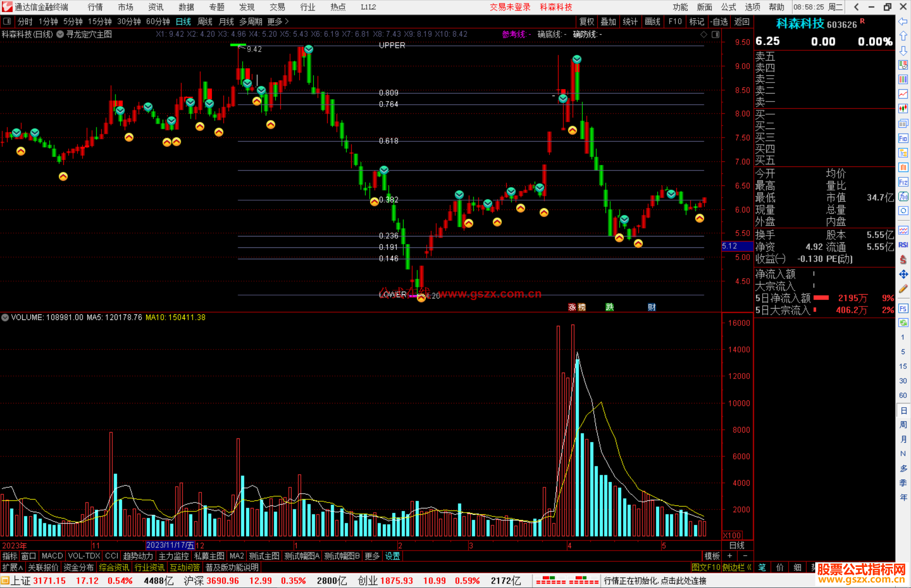This screenshot has width=911, height=588.
Task: Click the F10 company info sidebar icon
Action: pos(903,139)
